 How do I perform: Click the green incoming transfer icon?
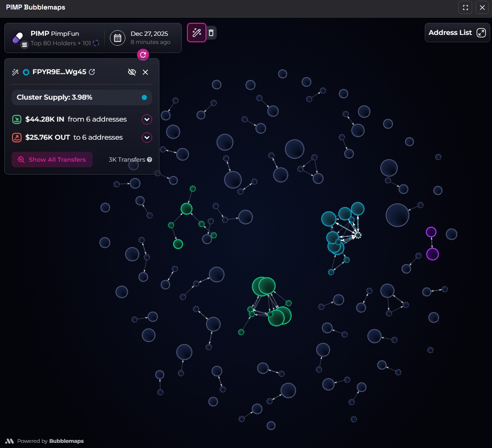tap(17, 119)
